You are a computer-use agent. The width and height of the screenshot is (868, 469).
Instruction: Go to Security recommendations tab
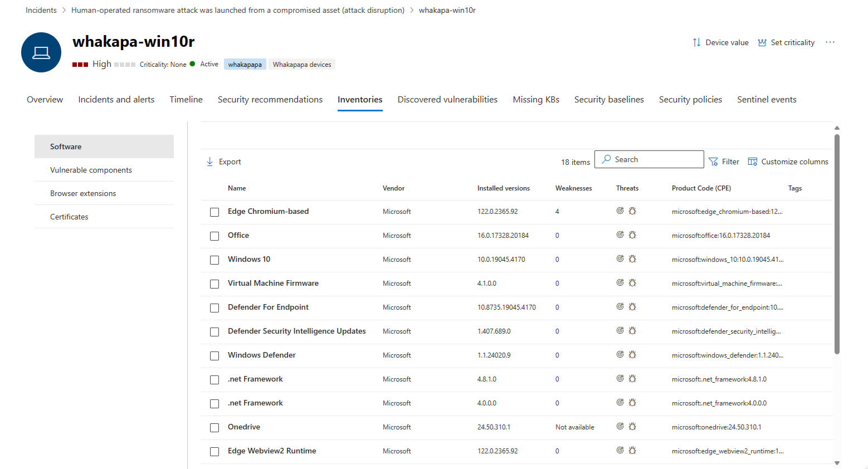[270, 100]
